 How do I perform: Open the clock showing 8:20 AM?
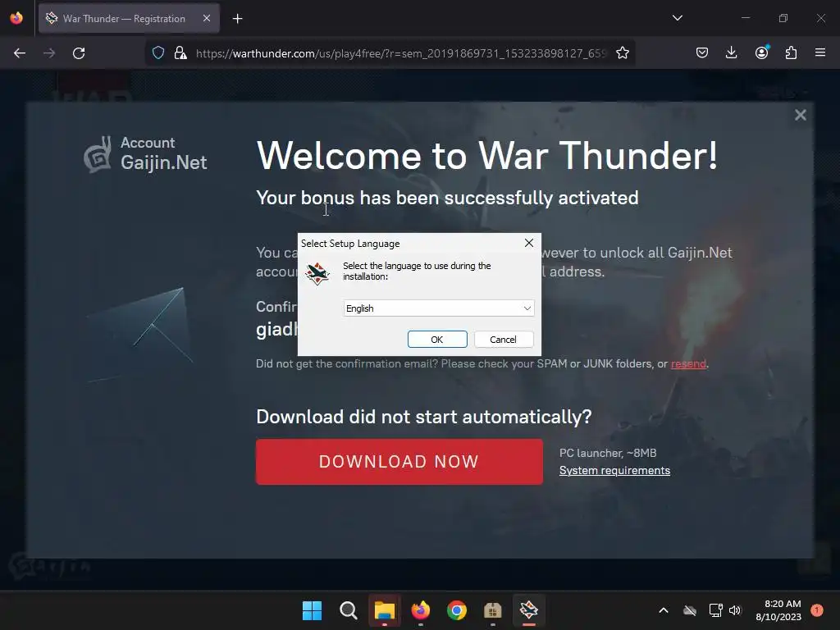pyautogui.click(x=778, y=610)
